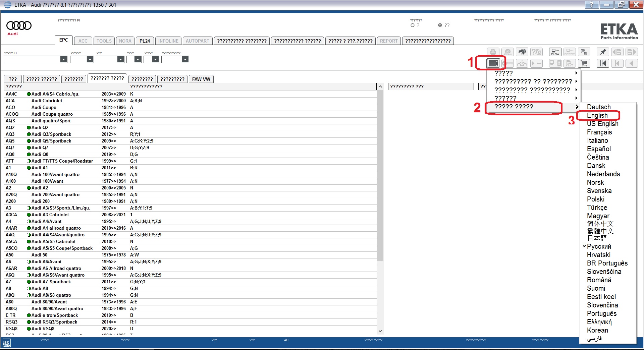Image resolution: width=644 pixels, height=350 pixels.
Task: Click the arrow and dash icon
Action: 536,63
